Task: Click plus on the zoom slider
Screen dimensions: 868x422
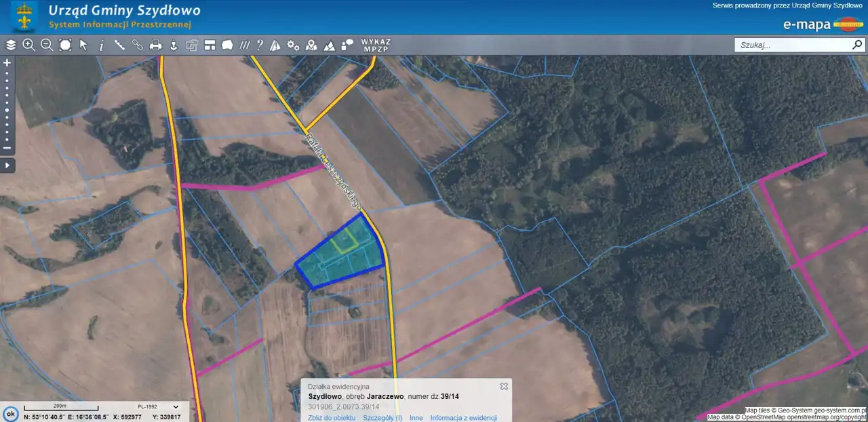Action: click(x=7, y=62)
